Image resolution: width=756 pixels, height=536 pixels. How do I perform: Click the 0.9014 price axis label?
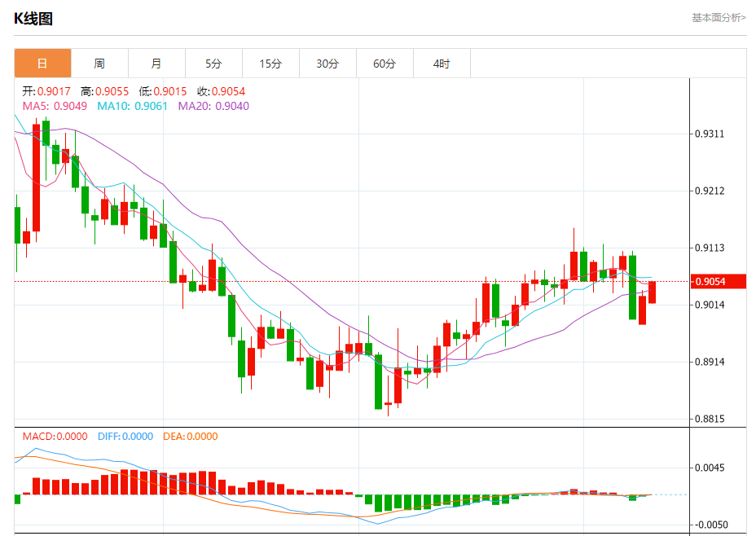tap(710, 305)
